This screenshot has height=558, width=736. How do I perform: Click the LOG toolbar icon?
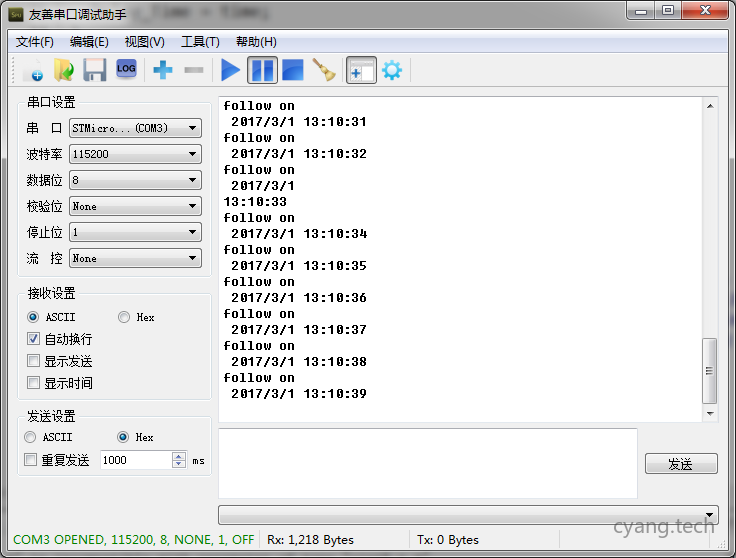point(126,69)
